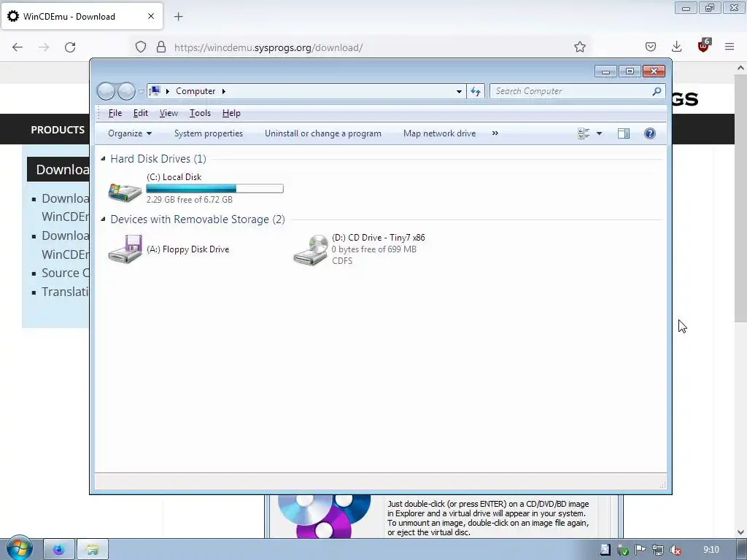Click the '2.29 GB free of 6.72 GB' text
This screenshot has width=747, height=560.
click(x=189, y=200)
